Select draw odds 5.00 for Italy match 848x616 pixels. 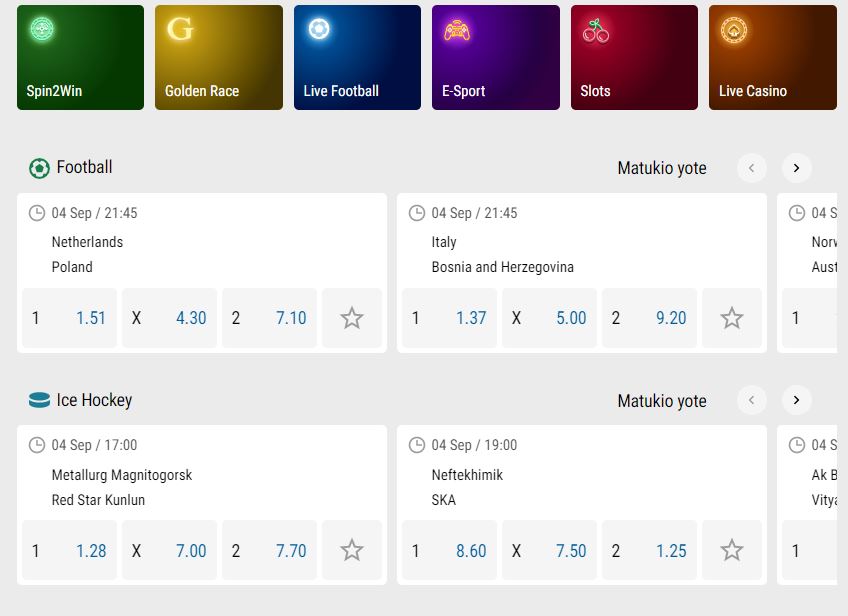[549, 318]
